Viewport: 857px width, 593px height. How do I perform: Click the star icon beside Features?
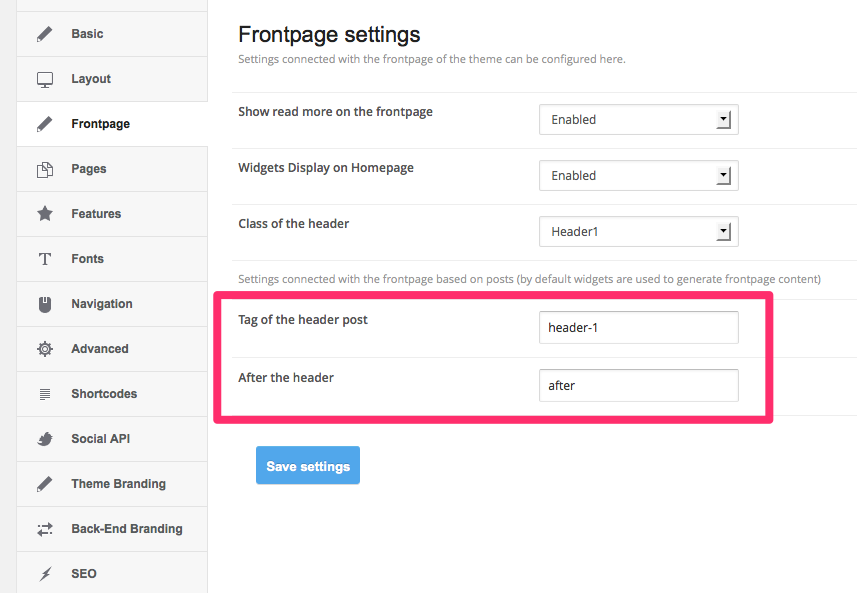click(x=45, y=214)
